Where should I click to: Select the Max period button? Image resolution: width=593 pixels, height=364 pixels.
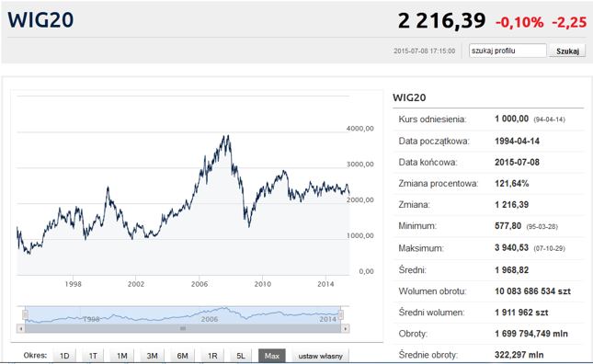point(272,356)
